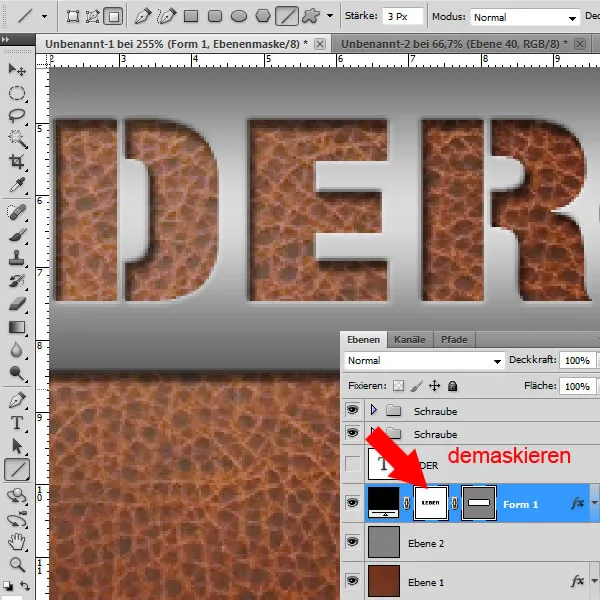Select the Hand tool

17,541
